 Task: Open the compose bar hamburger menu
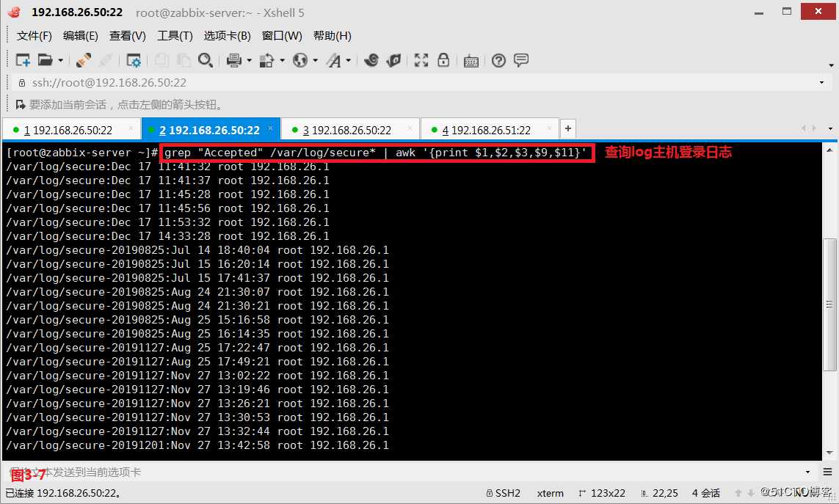click(827, 472)
